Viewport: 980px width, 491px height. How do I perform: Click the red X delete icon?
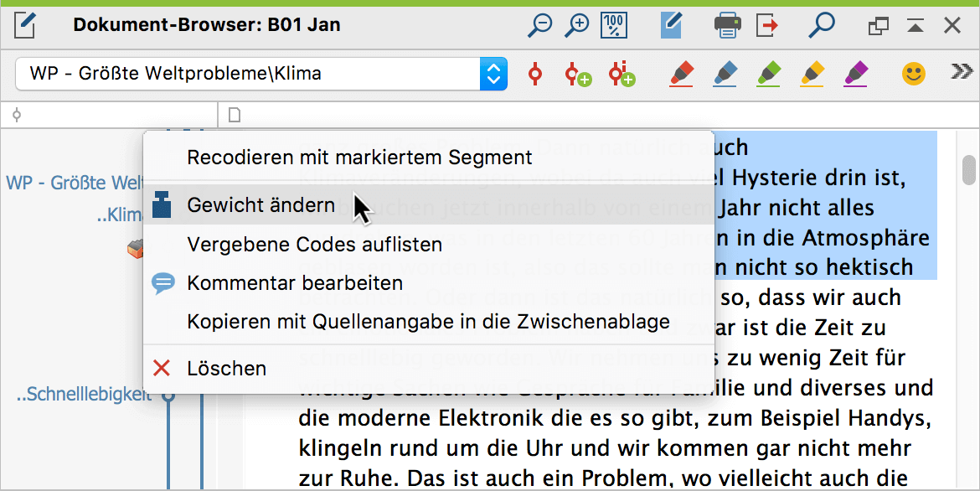[x=162, y=369]
